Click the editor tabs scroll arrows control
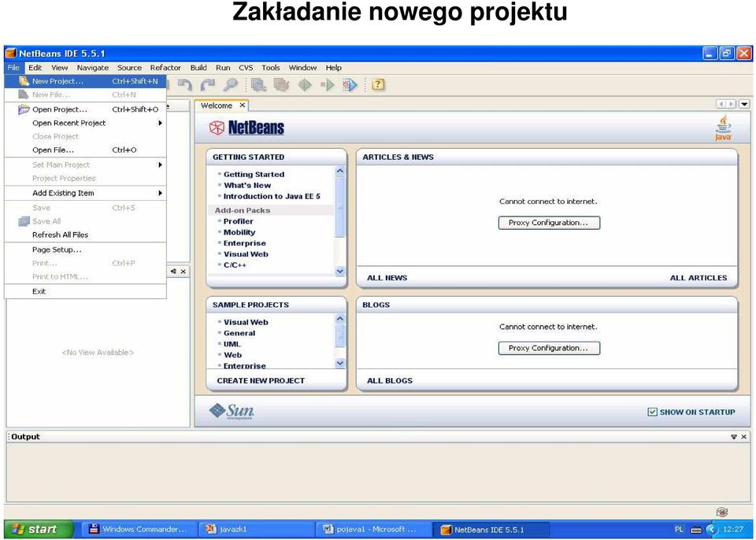The image size is (756, 540). (x=727, y=104)
